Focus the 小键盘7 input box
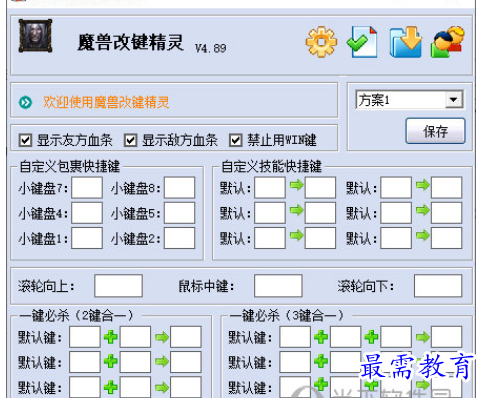The width and height of the screenshot is (482, 398). (x=87, y=188)
